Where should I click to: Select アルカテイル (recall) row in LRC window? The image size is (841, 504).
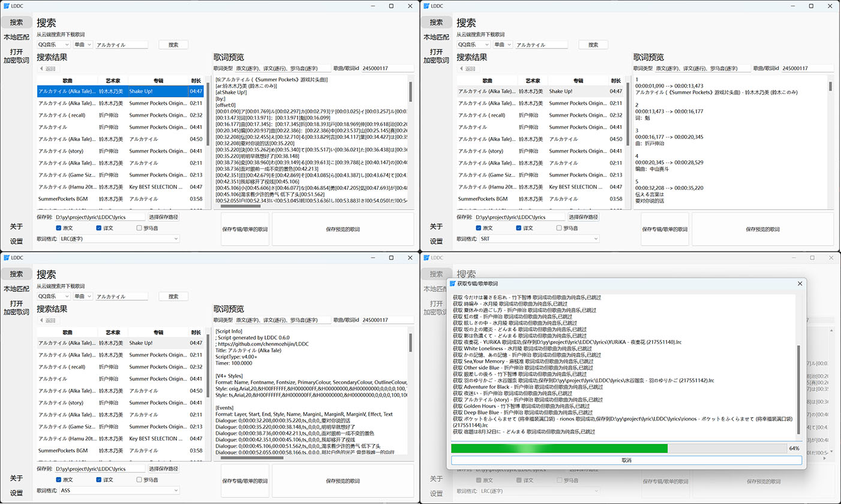click(x=121, y=115)
